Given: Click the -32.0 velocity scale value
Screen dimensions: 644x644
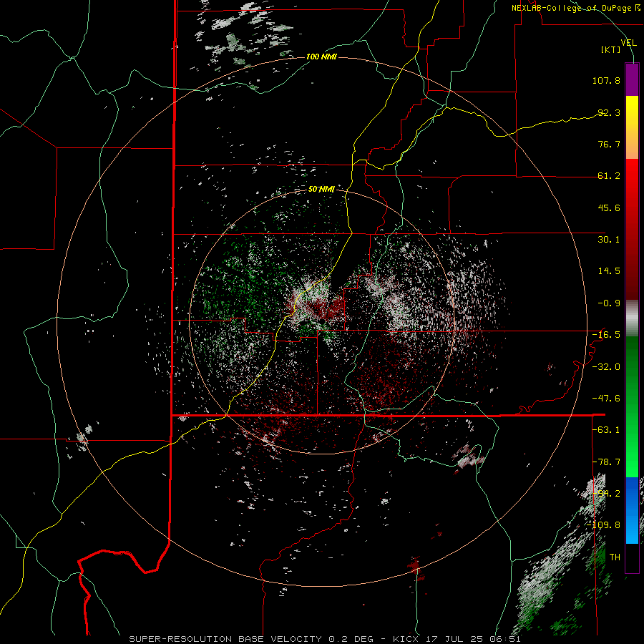Looking at the screenshot, I should pos(606,367).
